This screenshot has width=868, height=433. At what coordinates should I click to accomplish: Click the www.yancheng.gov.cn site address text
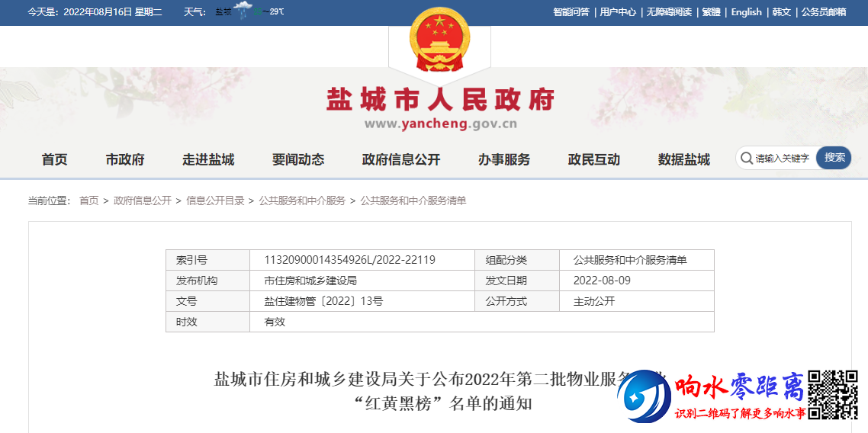(441, 123)
